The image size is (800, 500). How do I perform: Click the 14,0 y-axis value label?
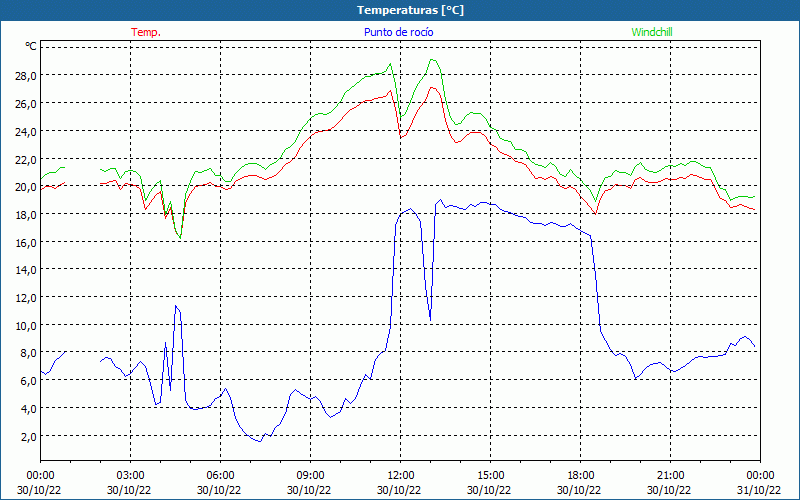tap(25, 270)
